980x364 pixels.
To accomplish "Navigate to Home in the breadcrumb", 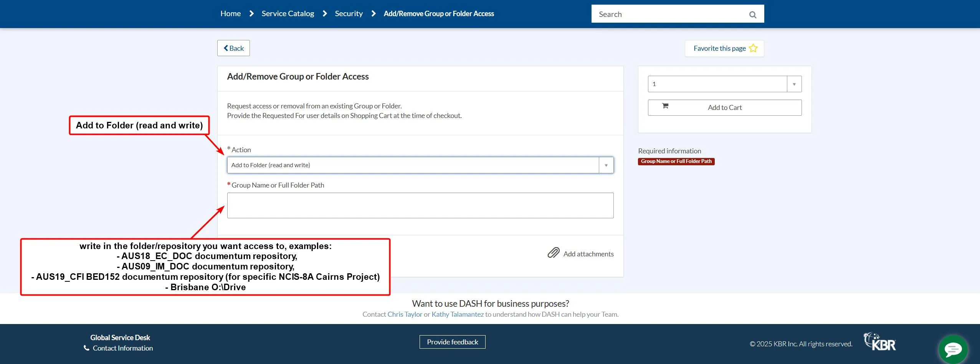I will [230, 13].
